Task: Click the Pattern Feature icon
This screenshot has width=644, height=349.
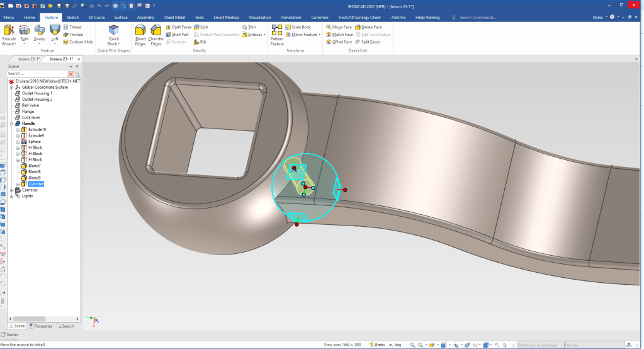Action: tap(277, 31)
